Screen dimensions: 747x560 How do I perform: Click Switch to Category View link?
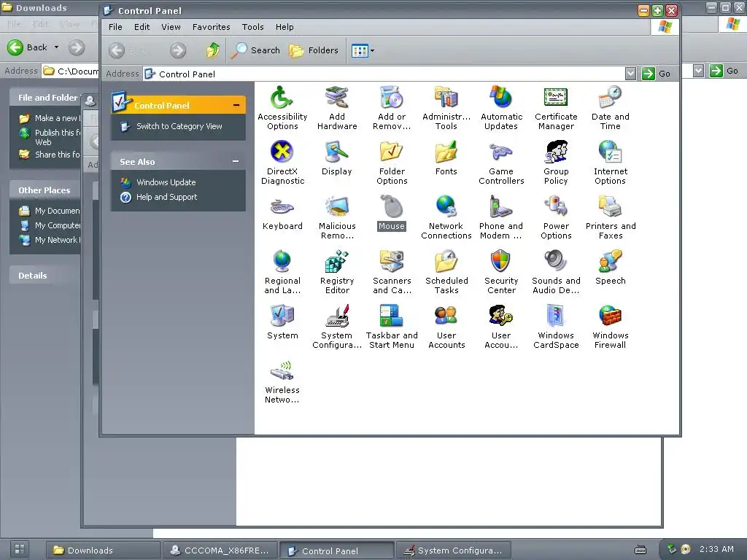(179, 126)
